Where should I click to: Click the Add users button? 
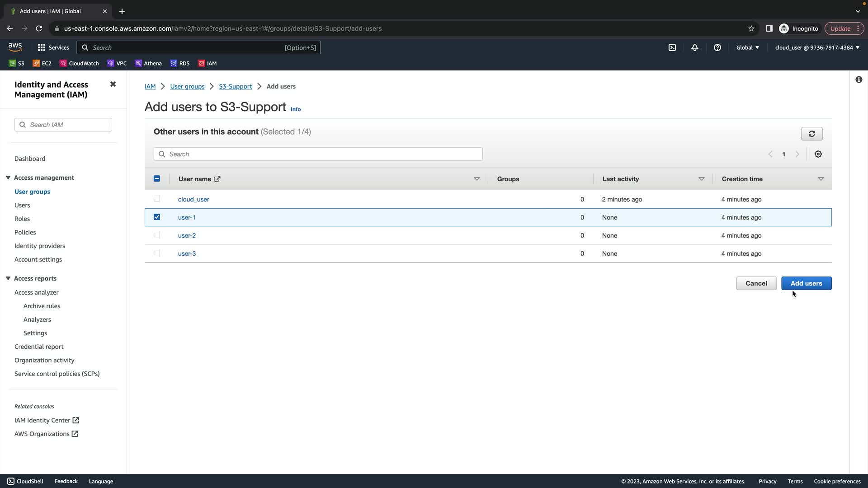[806, 283]
